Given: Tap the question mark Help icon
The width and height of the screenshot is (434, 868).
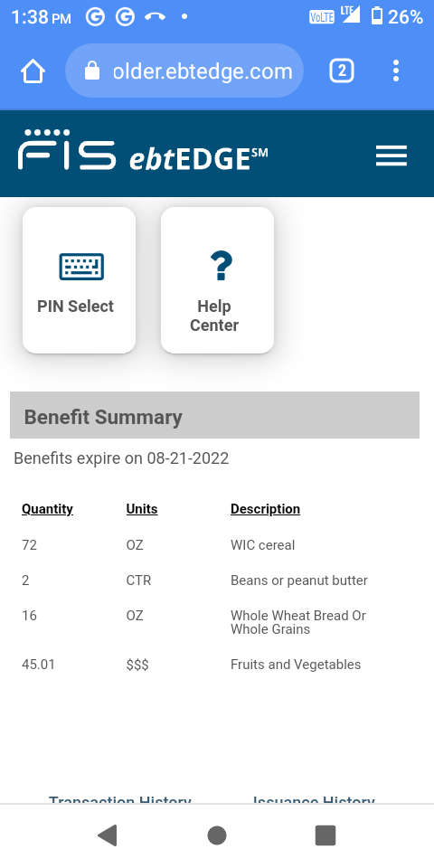Looking at the screenshot, I should [221, 266].
